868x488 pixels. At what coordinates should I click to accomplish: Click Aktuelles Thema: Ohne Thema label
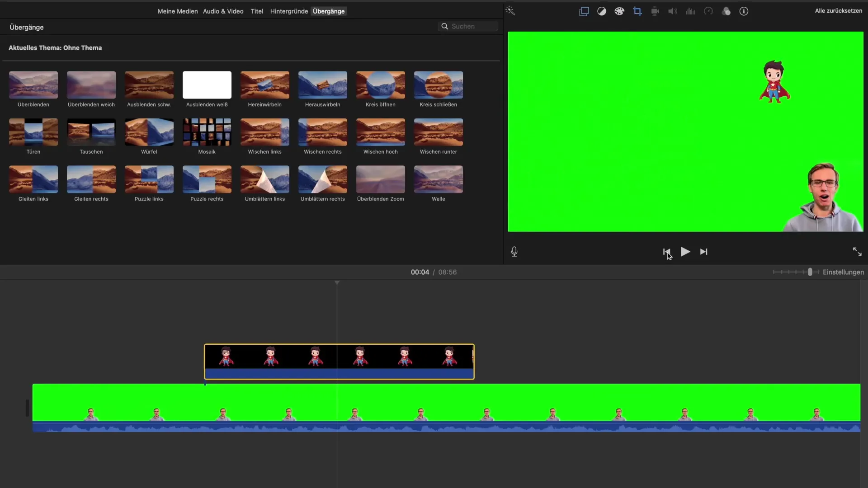[55, 48]
